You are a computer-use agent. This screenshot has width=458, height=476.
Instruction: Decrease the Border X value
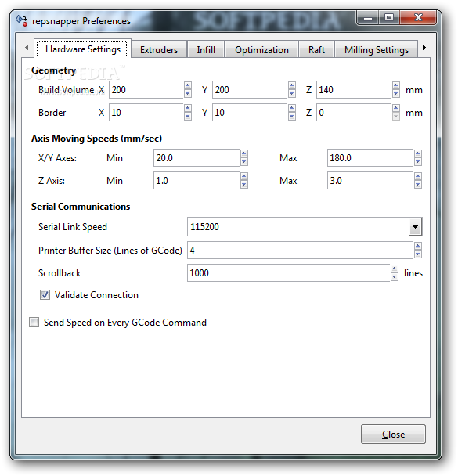pyautogui.click(x=188, y=117)
